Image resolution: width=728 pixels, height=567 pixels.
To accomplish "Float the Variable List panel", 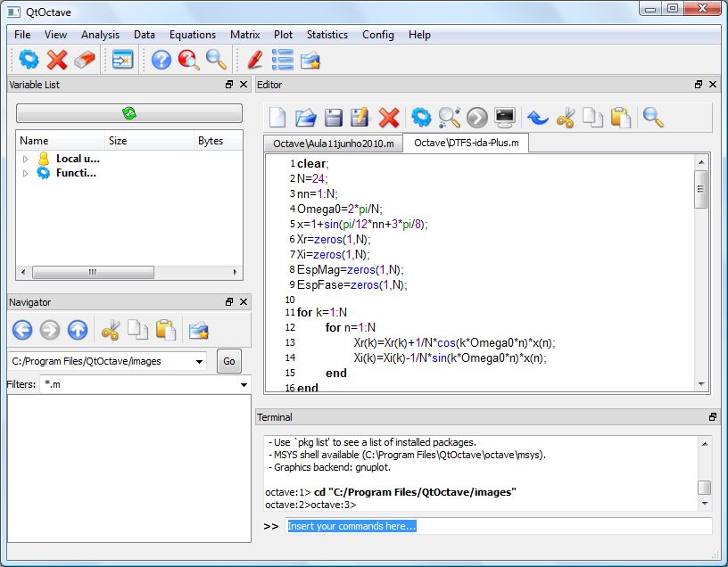I will pyautogui.click(x=229, y=85).
